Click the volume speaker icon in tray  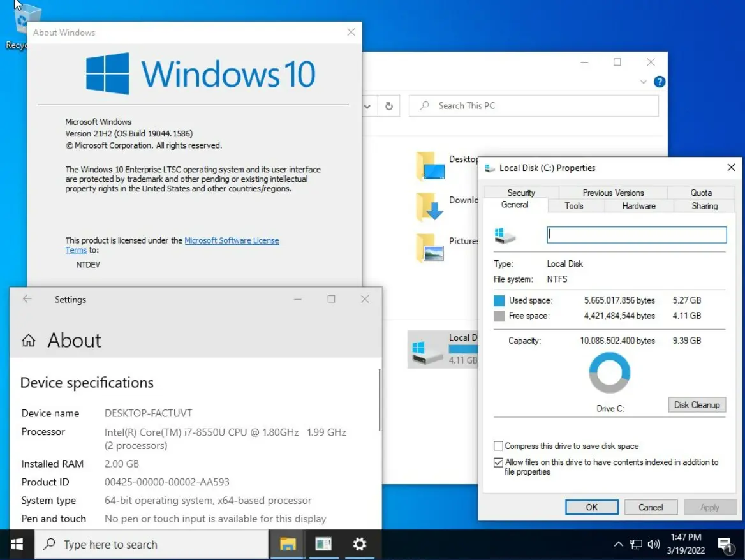[654, 544]
